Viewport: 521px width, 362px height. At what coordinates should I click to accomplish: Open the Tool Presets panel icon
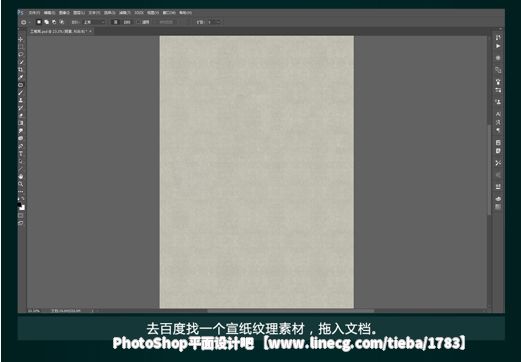point(498,163)
